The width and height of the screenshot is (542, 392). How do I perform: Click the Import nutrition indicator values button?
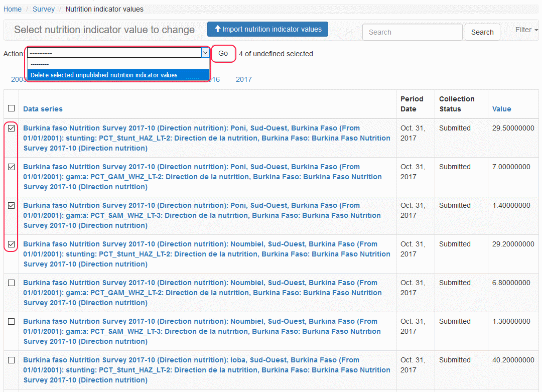[267, 29]
